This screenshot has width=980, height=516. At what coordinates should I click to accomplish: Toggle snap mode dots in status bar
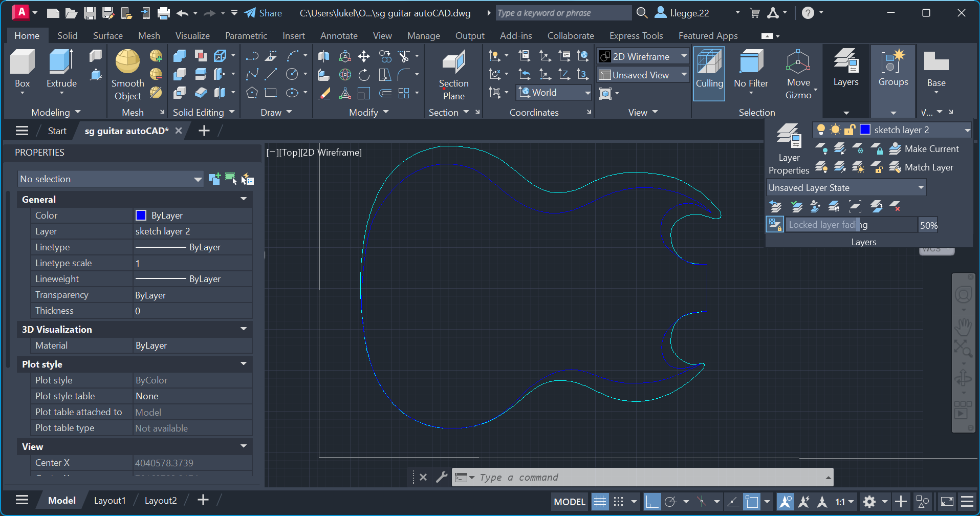point(619,502)
